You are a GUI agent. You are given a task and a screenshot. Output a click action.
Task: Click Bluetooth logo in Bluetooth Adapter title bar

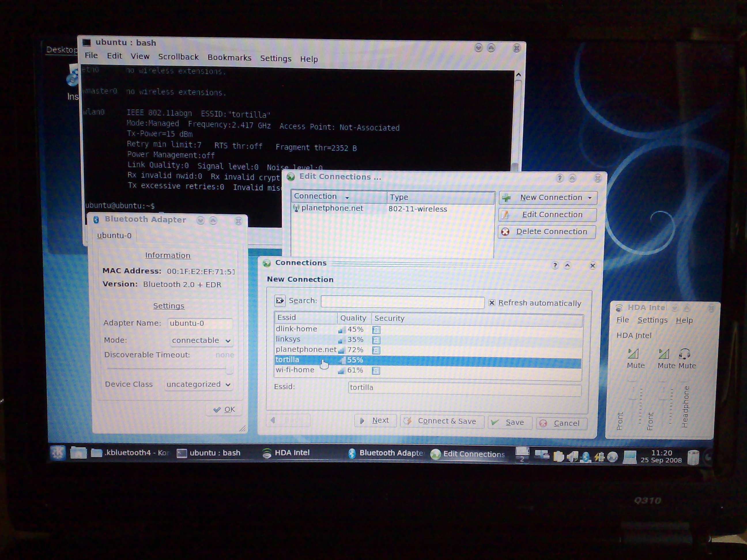[96, 220]
